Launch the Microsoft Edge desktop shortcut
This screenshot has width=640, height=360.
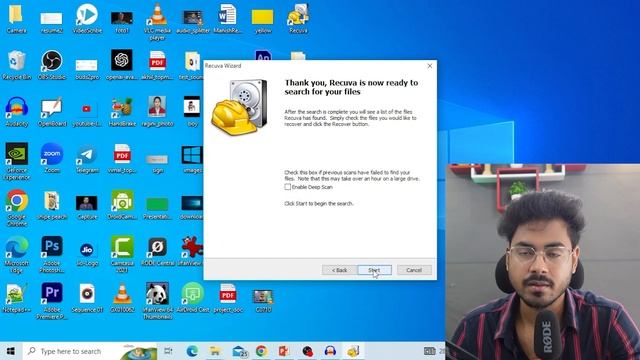pyautogui.click(x=16, y=254)
